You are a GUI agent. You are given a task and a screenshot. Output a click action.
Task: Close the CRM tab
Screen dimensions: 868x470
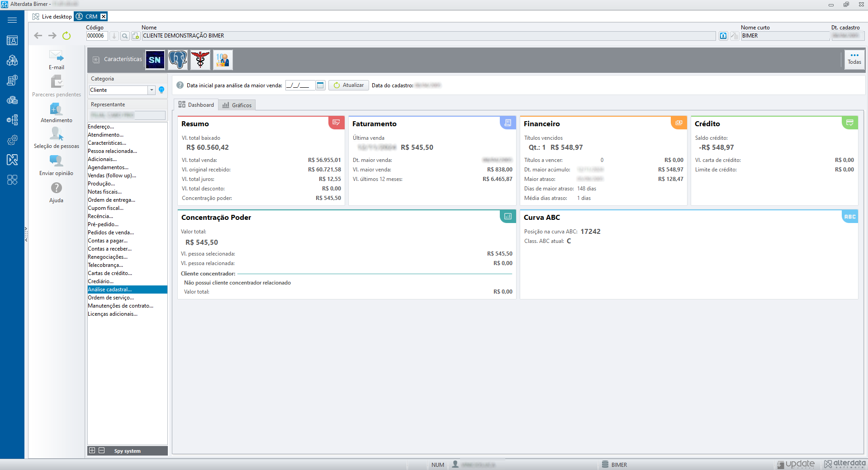coord(104,17)
